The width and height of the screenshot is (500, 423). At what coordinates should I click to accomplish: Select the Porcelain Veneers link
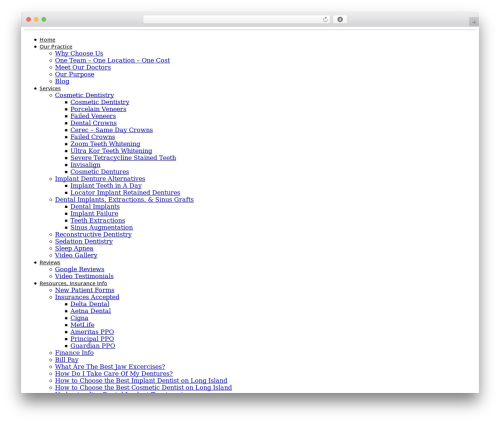click(x=98, y=109)
